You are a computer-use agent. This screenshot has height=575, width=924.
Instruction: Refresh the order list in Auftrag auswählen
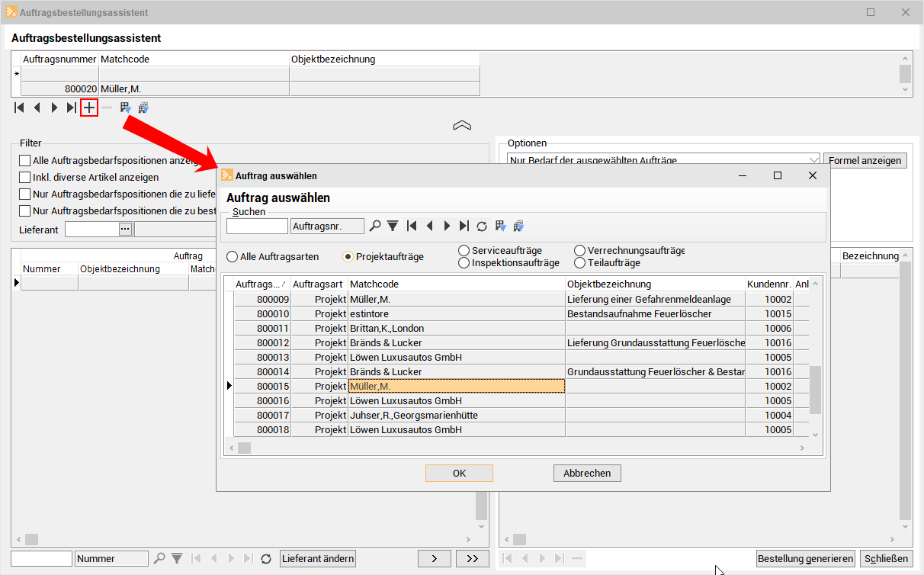point(482,226)
